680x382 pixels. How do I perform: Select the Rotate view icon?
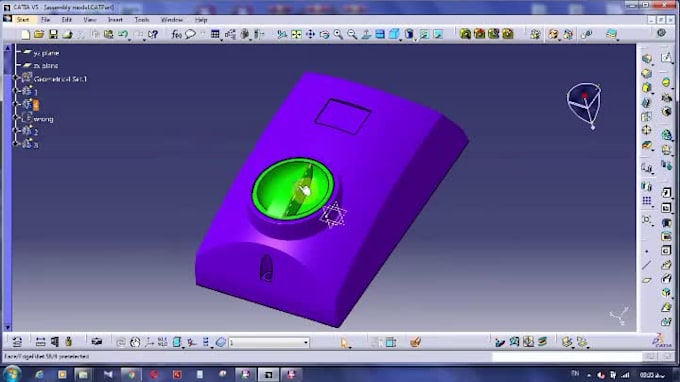[324, 34]
